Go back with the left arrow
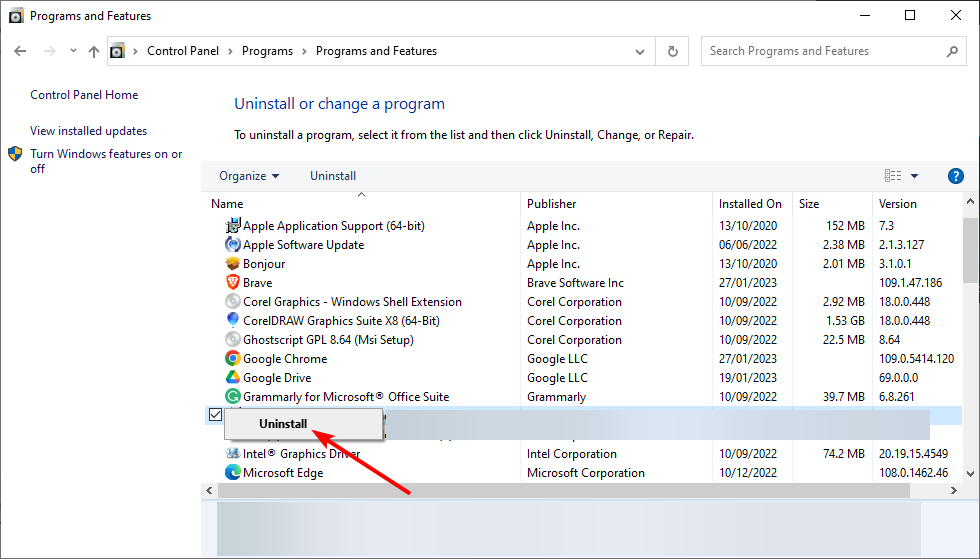The image size is (980, 559). coord(20,51)
